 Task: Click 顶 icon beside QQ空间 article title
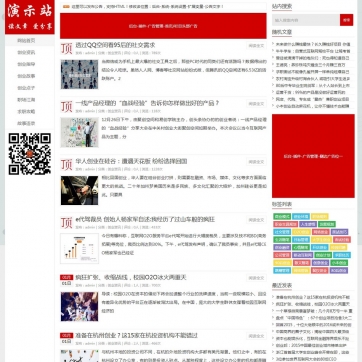[66, 49]
